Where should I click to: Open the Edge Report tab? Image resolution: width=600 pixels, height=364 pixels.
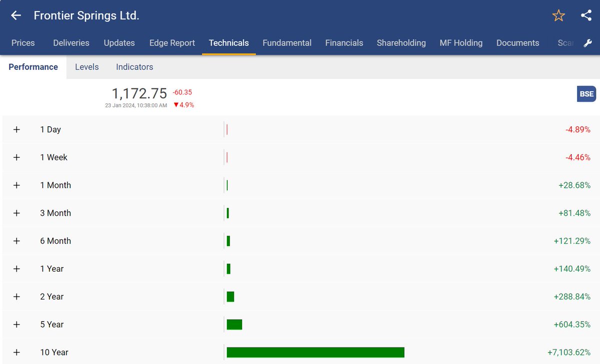click(x=172, y=43)
